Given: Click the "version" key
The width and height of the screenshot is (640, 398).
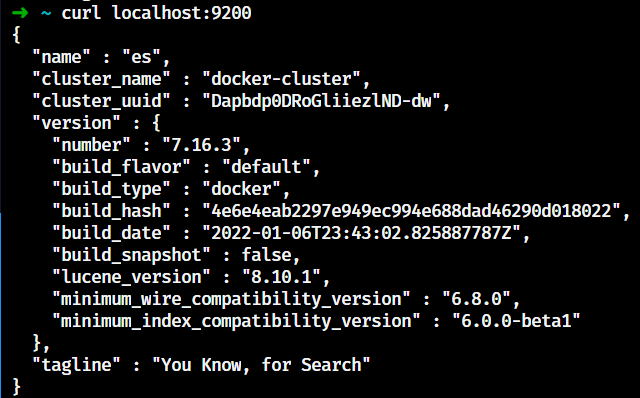Looking at the screenshot, I should click(x=76, y=123).
